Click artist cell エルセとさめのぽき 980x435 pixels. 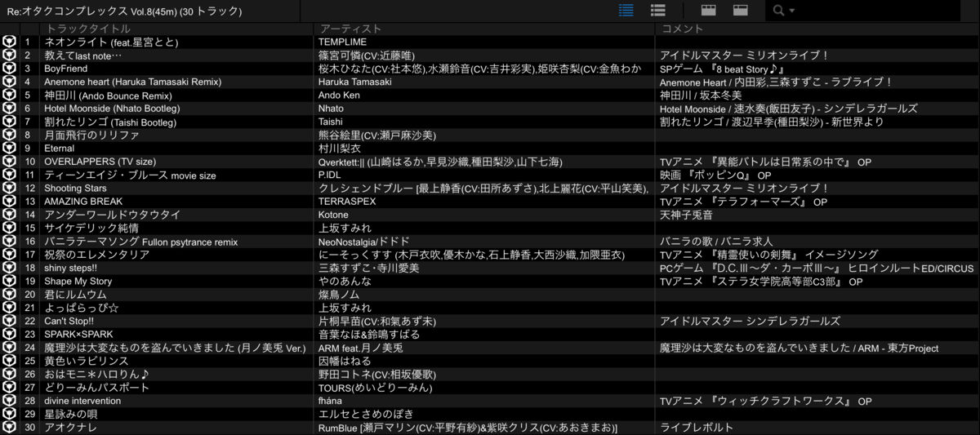tap(365, 414)
